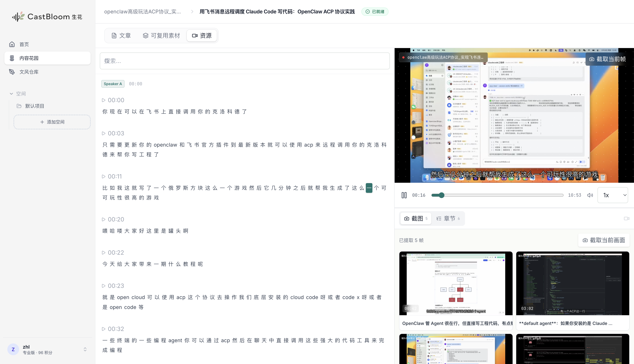Pause the video playback

point(404,195)
